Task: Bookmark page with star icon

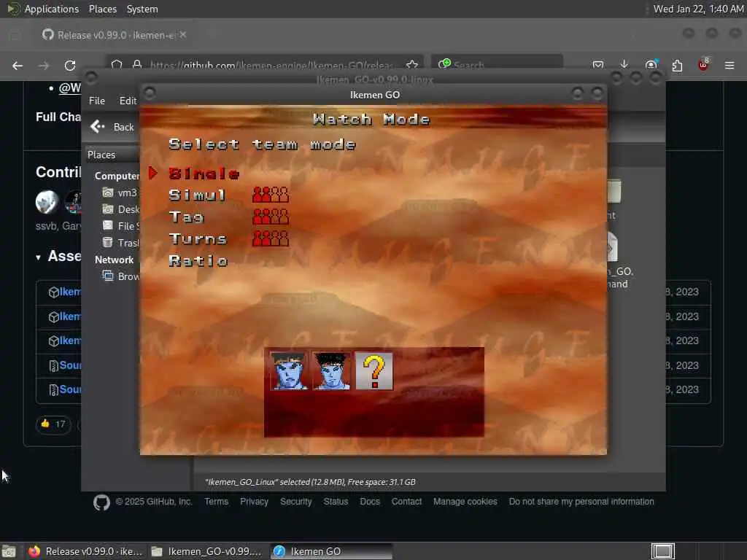Action: 412,65
